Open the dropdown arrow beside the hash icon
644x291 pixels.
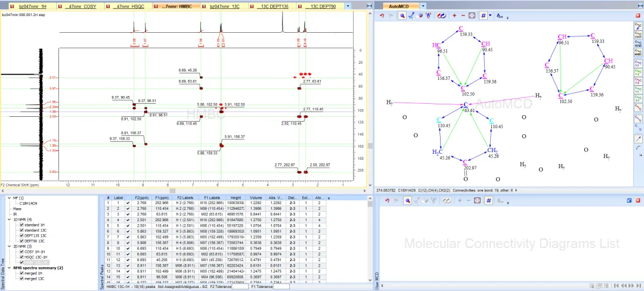pyautogui.click(x=490, y=16)
